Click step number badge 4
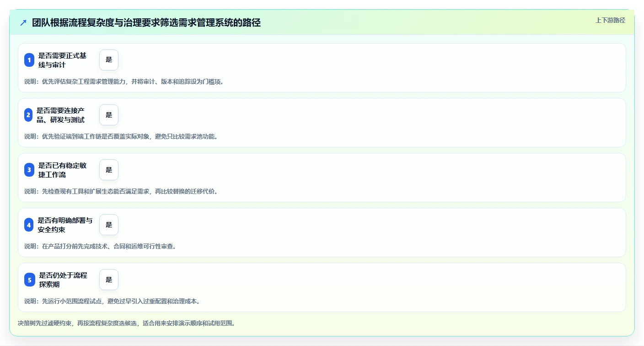This screenshot has width=644, height=346. (29, 225)
